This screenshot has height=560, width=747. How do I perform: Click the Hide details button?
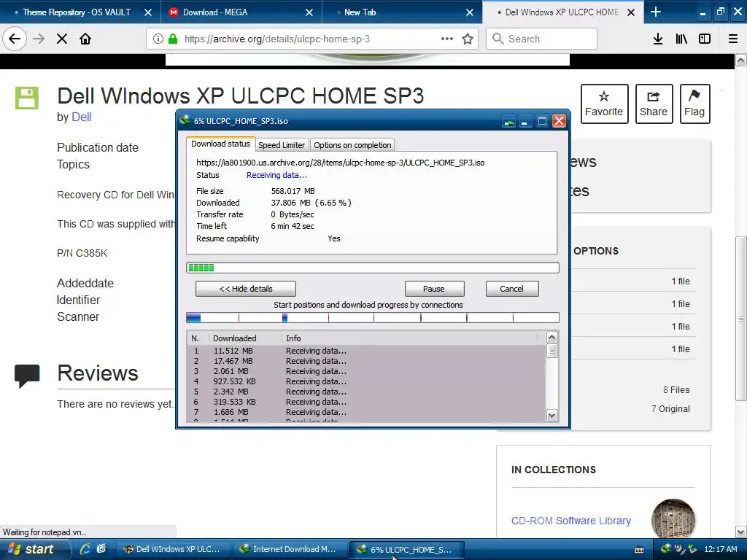pos(246,289)
